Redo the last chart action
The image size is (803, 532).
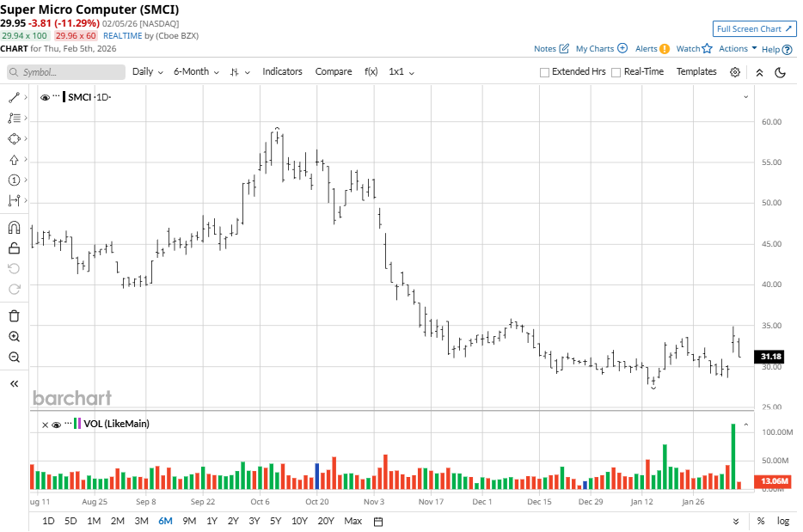14,290
